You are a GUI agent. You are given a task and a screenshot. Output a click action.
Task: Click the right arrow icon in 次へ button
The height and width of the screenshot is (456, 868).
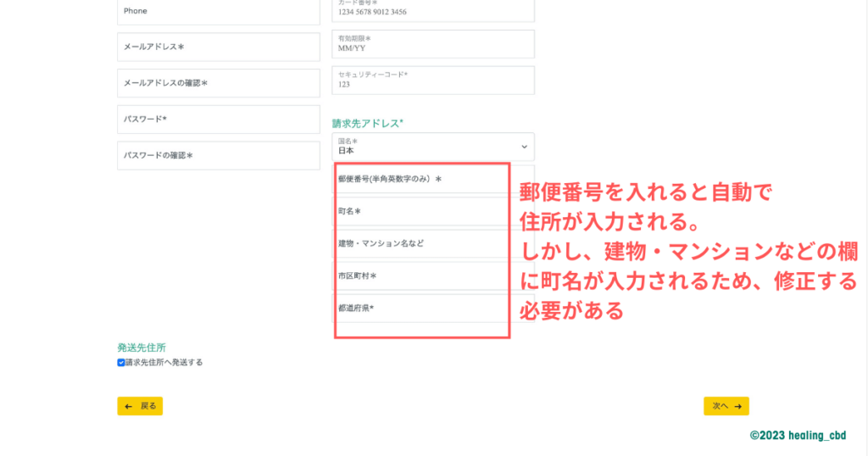738,407
